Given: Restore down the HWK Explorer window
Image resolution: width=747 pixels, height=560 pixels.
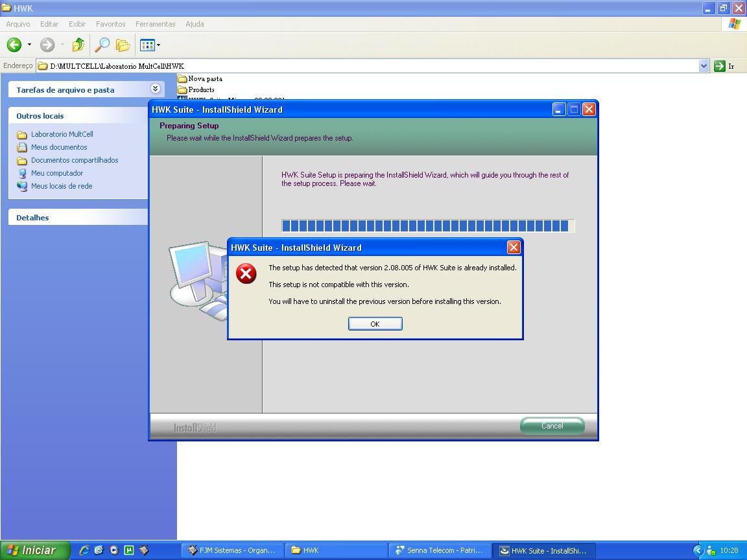Looking at the screenshot, I should point(724,8).
